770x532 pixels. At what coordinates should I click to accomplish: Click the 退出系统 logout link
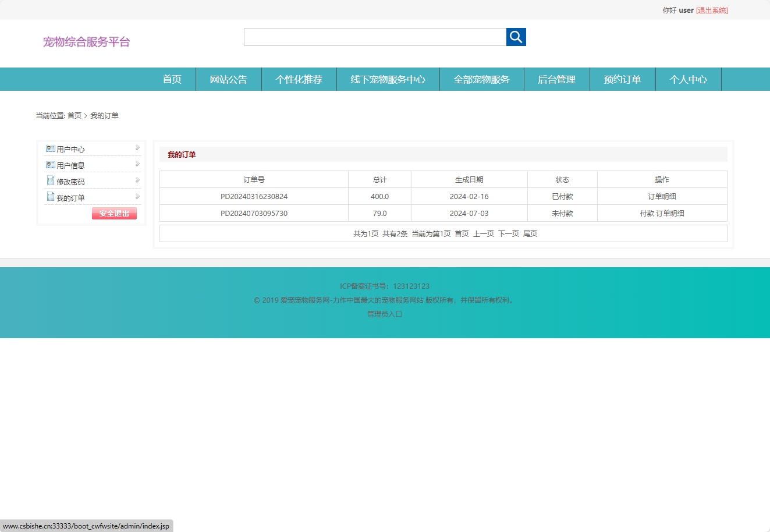coord(712,10)
